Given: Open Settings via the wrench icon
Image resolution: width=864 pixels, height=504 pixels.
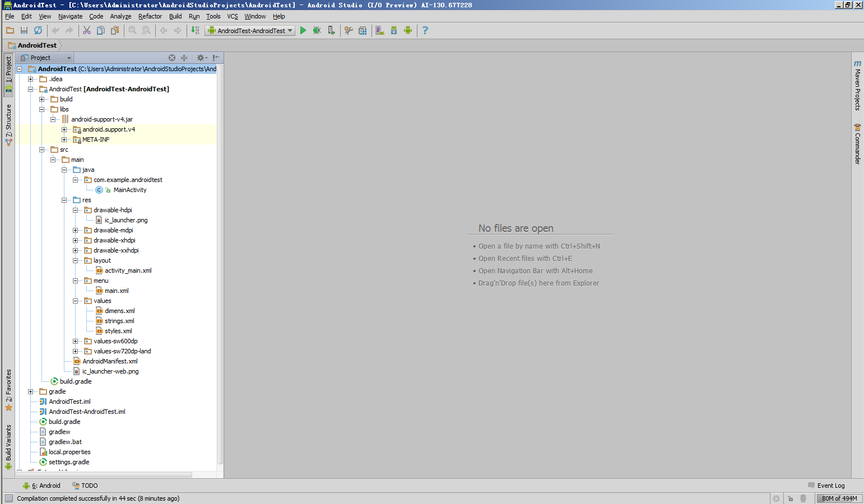Looking at the screenshot, I should pos(349,30).
